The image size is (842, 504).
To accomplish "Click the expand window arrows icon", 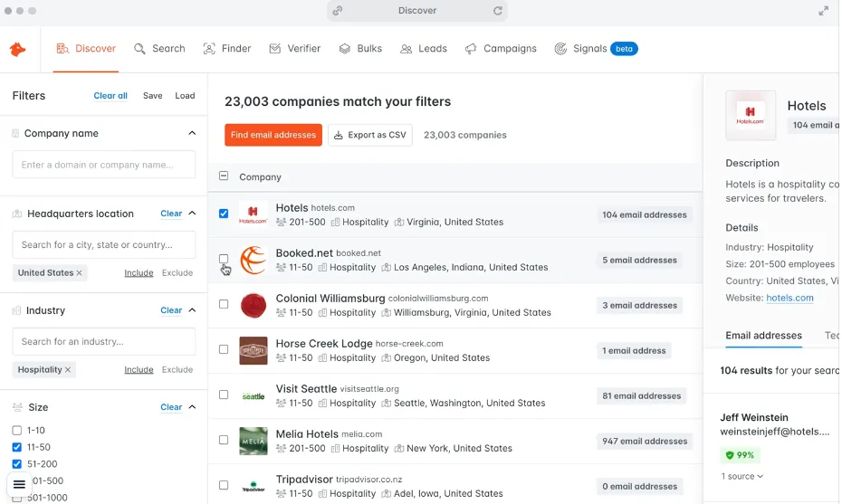I will point(823,11).
